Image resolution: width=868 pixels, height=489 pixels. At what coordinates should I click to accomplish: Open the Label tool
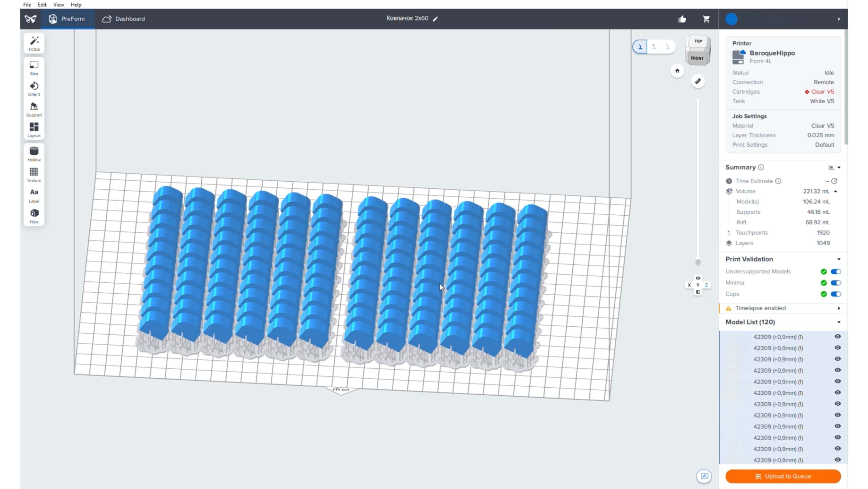(34, 196)
